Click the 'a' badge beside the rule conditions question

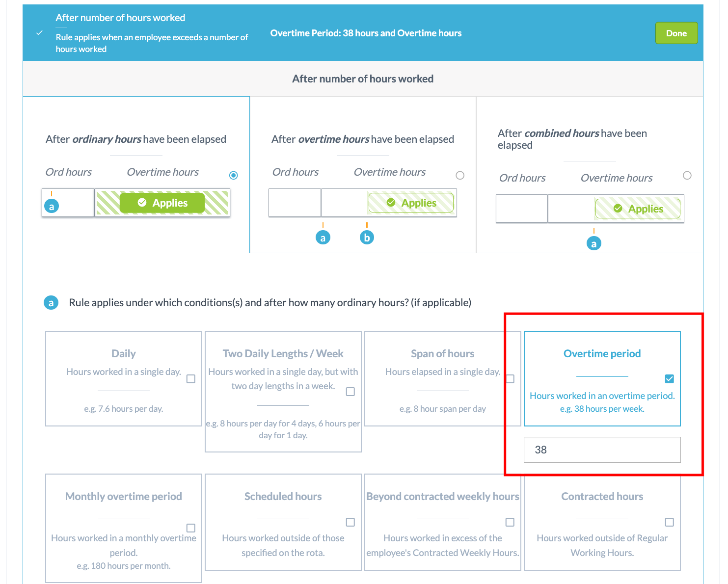(51, 303)
